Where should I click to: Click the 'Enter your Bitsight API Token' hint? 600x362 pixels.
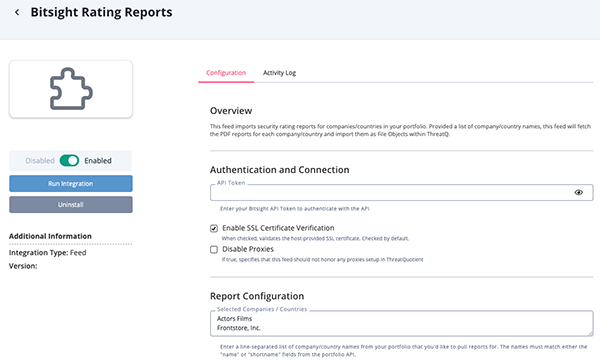tap(294, 209)
